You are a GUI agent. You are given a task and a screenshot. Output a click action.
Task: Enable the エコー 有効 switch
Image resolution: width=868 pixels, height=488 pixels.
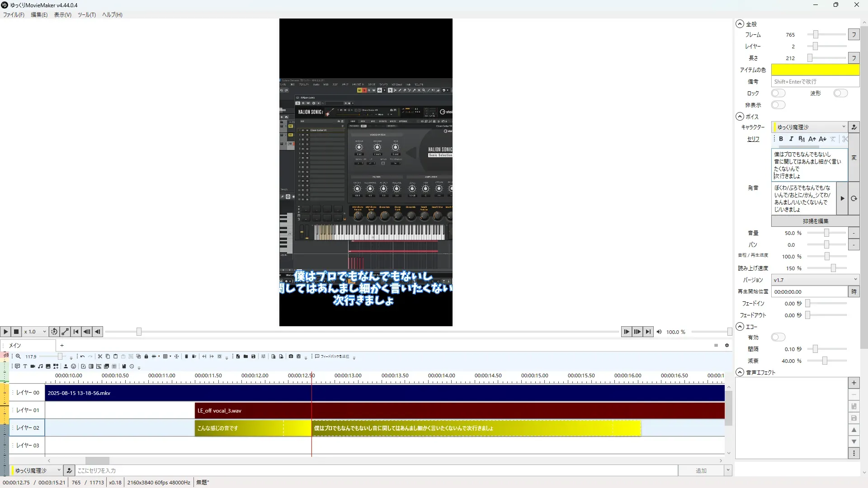tap(778, 337)
